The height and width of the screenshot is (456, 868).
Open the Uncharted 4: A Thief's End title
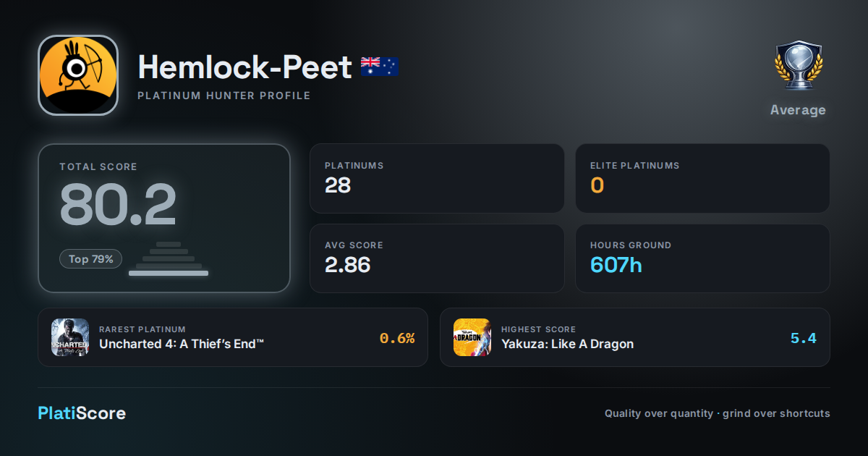(x=182, y=344)
